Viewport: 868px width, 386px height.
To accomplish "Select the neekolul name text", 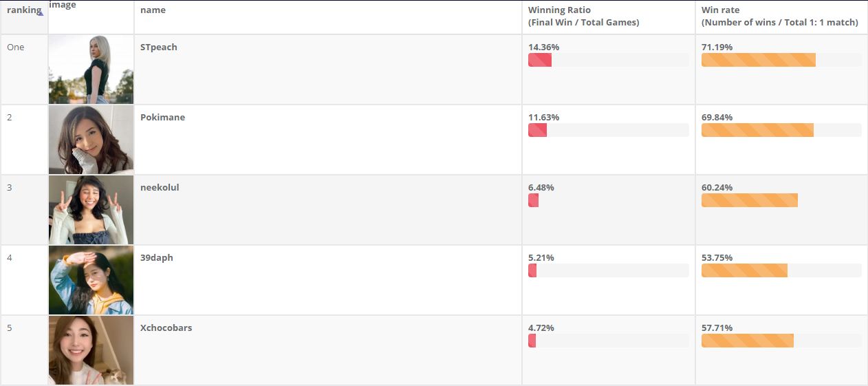I will (160, 188).
